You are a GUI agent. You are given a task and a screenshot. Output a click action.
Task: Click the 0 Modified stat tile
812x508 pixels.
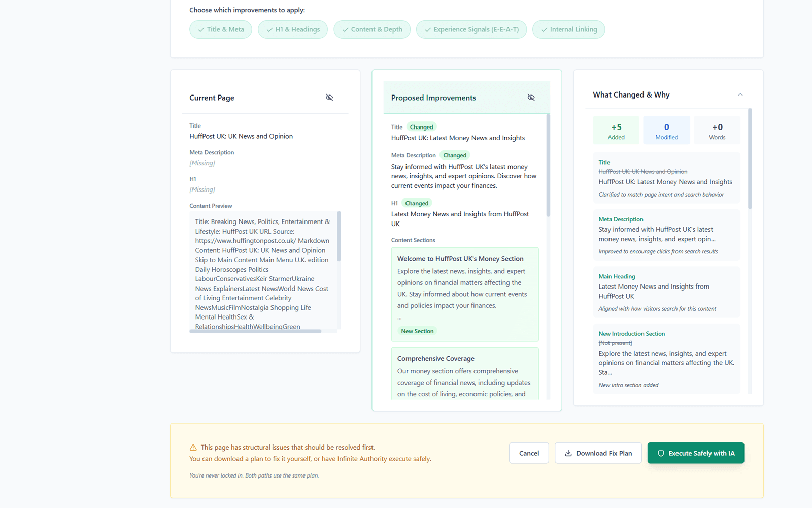tap(667, 131)
